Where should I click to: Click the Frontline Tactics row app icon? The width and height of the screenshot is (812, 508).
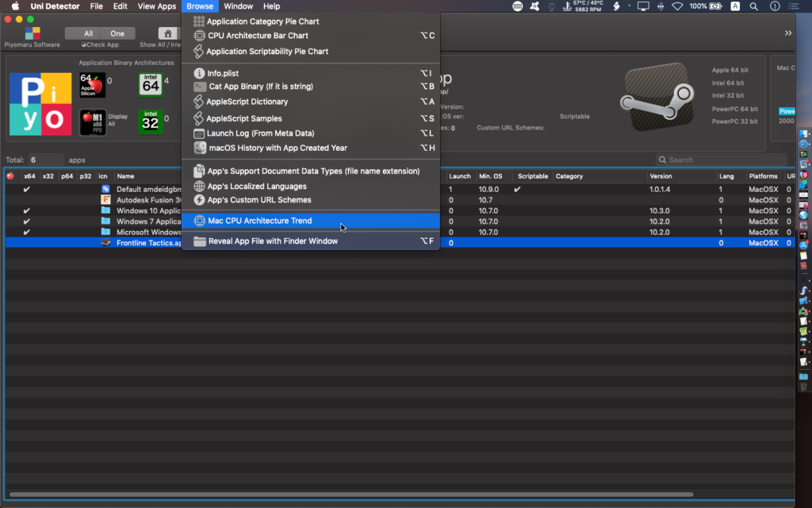(105, 243)
